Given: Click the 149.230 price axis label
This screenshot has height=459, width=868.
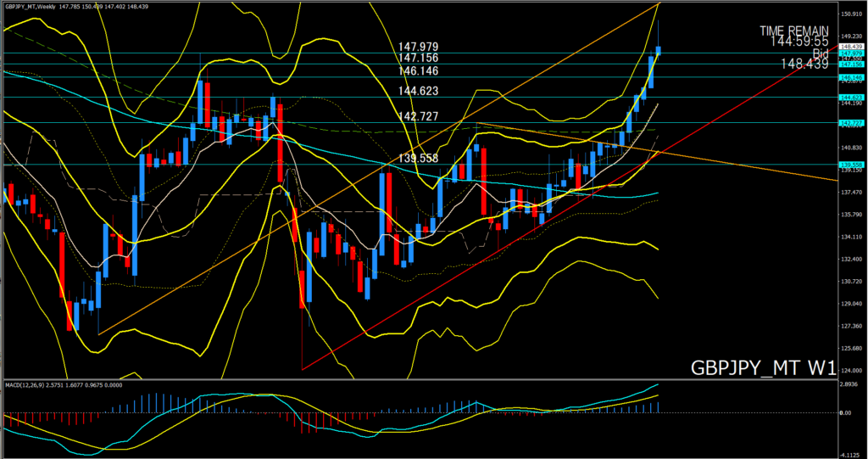Looking at the screenshot, I should point(851,36).
